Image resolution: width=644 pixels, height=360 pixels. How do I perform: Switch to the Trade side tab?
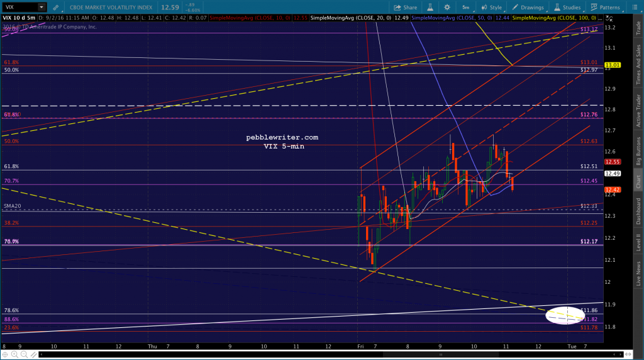(x=638, y=28)
